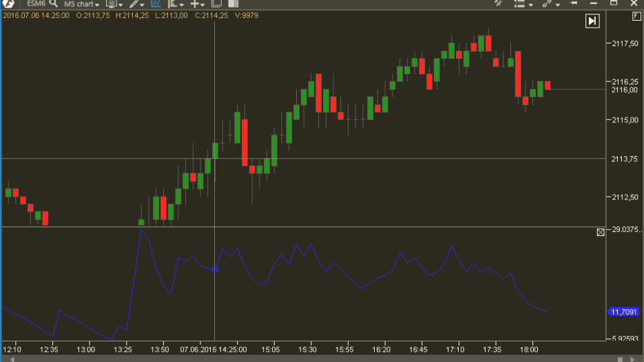Toggle the pin window icon
This screenshot has width=644, height=362.
point(574,3)
